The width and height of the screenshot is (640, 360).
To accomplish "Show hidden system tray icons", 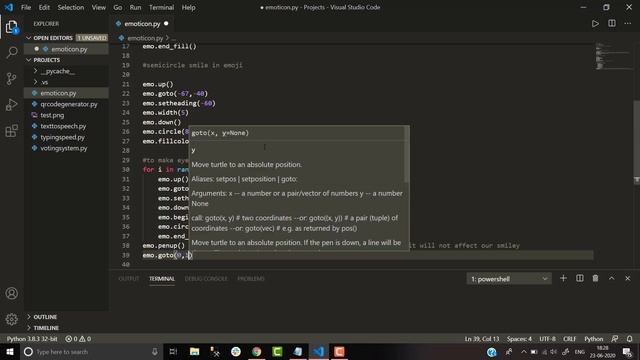I will [523, 351].
